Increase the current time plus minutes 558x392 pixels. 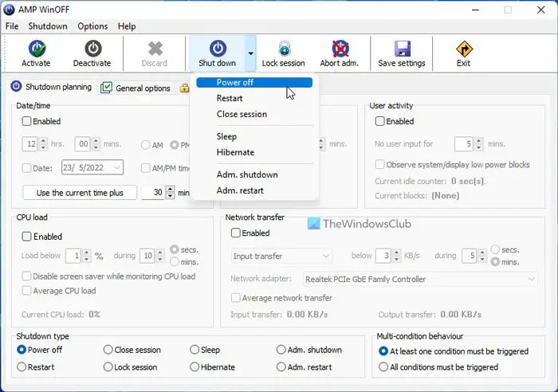(171, 190)
